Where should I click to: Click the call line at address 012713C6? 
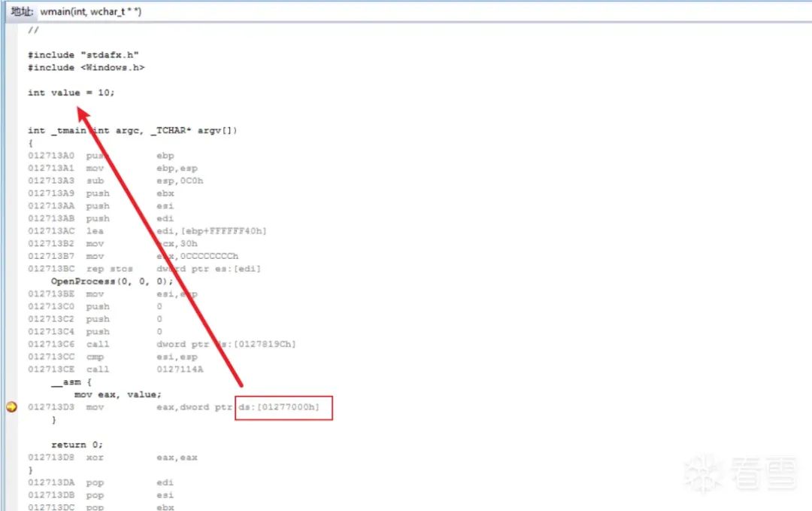click(x=162, y=344)
